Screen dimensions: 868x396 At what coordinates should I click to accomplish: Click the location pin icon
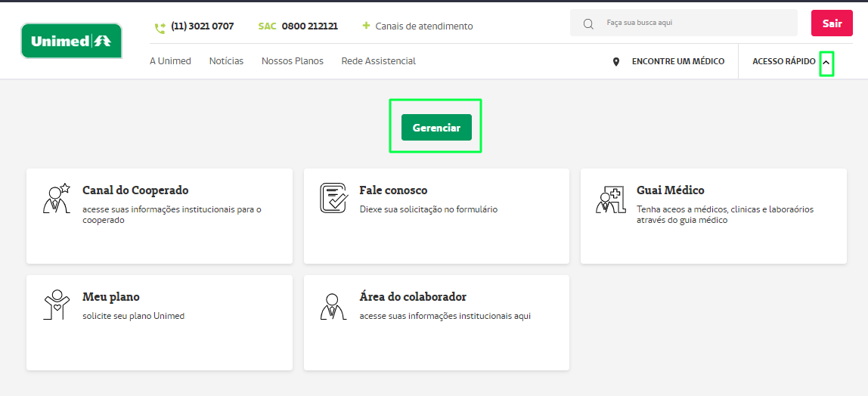[x=616, y=62]
